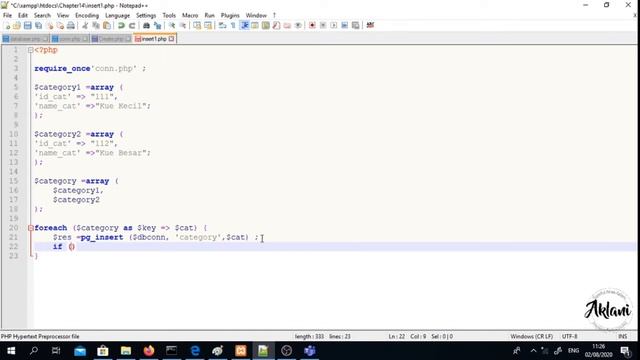Toggle synchronized vertical scrolling
This screenshot has height=360, width=640.
click(x=197, y=26)
